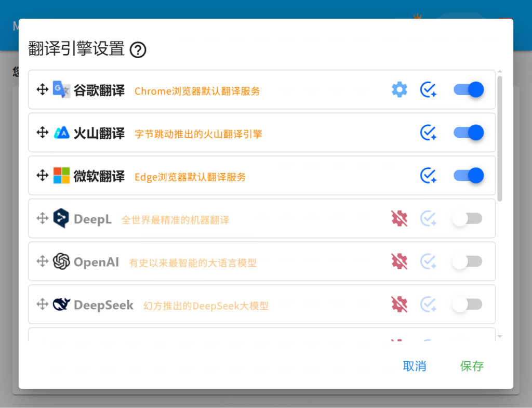532x408 pixels.
Task: Select the DeepSeek engine name
Action: coord(103,305)
